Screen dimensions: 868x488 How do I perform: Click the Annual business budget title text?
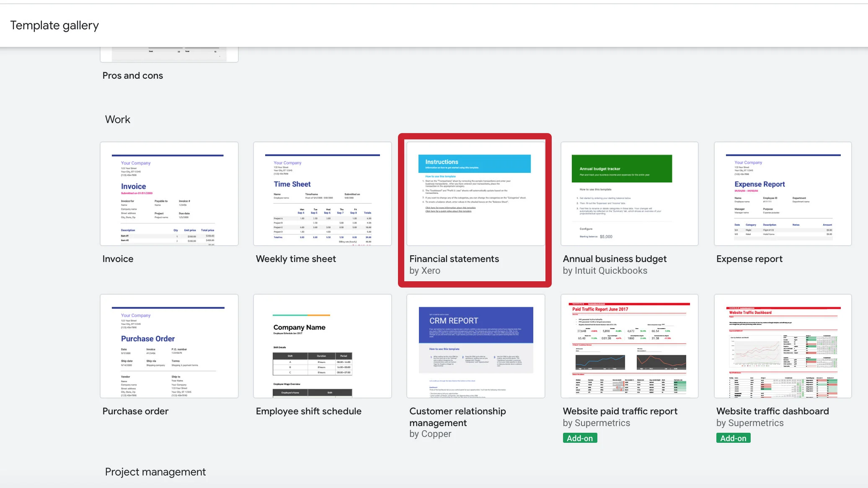tap(615, 259)
